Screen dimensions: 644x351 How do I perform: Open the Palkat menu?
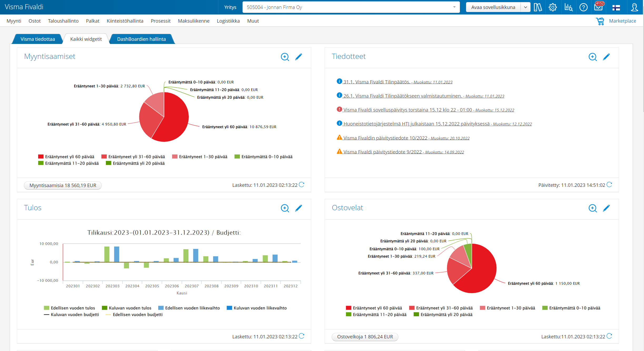point(93,21)
